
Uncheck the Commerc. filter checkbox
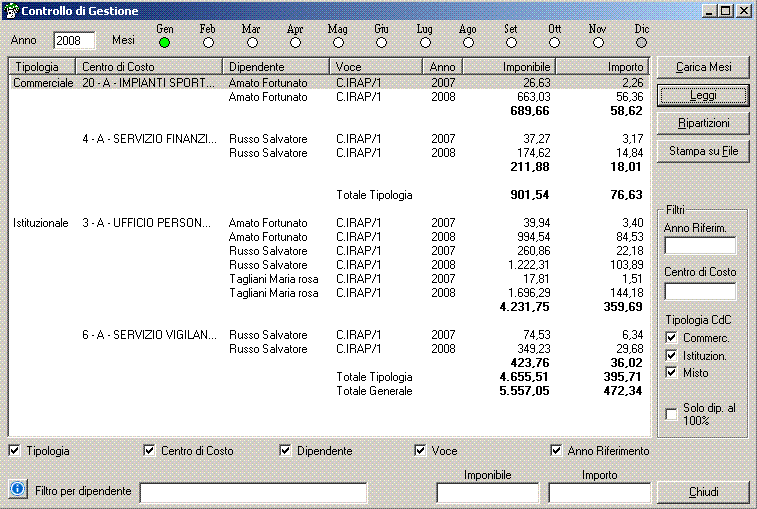tap(672, 338)
